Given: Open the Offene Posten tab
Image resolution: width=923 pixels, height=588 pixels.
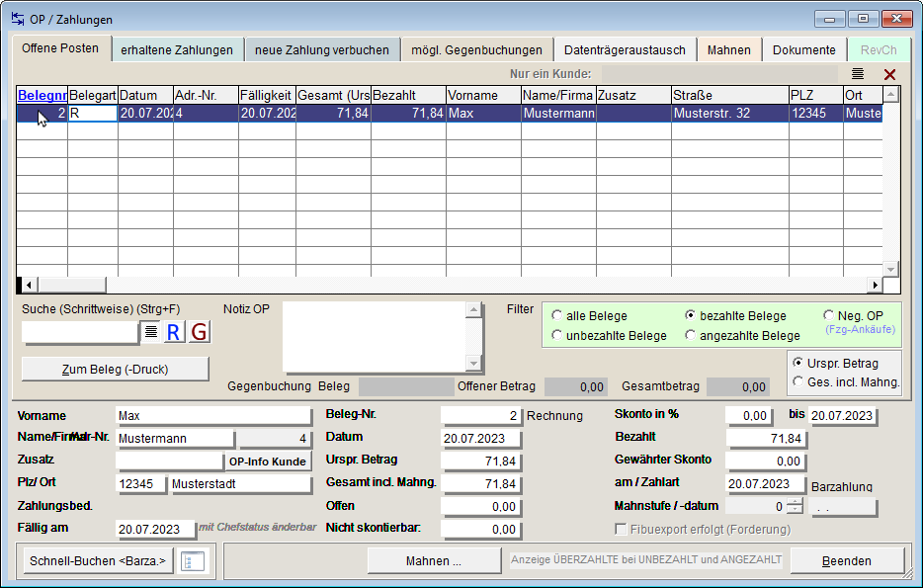Looking at the screenshot, I should pyautogui.click(x=60, y=48).
